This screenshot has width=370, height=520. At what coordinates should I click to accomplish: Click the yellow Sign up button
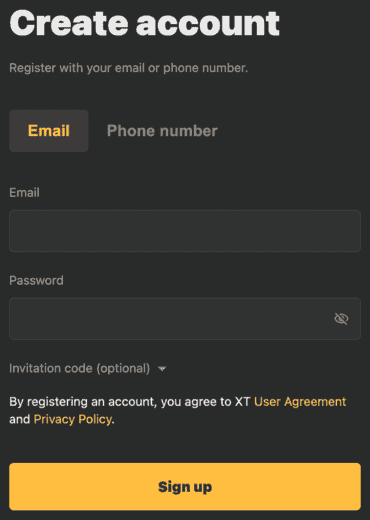coord(185,487)
